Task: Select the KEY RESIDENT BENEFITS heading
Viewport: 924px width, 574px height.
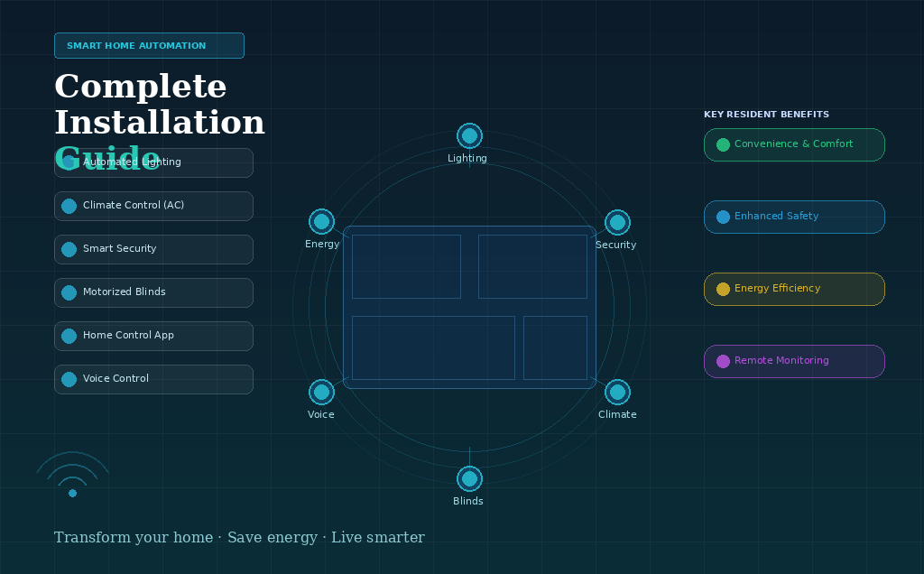Action: pos(766,114)
